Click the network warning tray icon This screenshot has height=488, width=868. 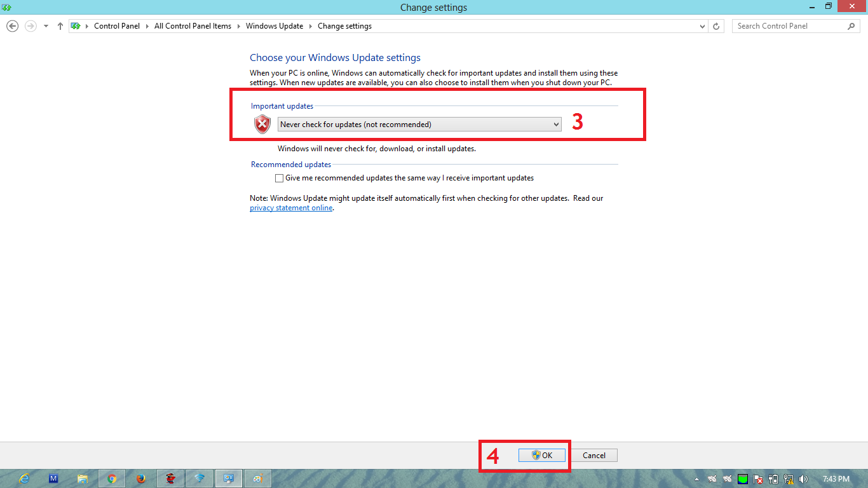pos(789,479)
